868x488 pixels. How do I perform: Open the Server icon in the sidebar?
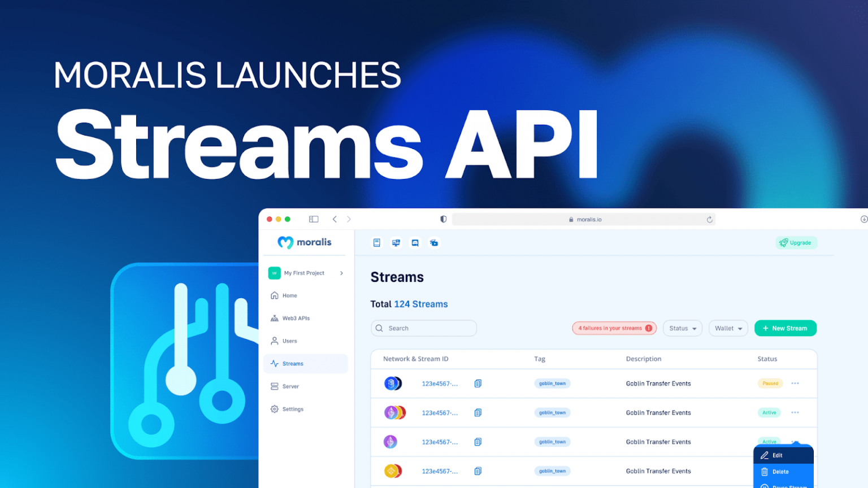click(x=275, y=386)
